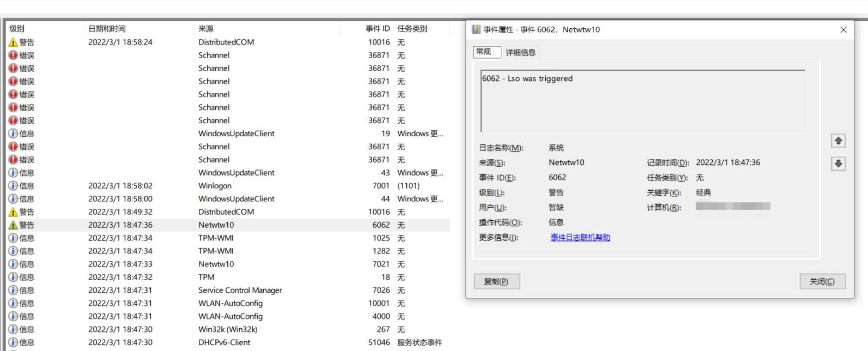The height and width of the screenshot is (351, 868).
Task: Click the event properties dialog title icon
Action: point(476,30)
